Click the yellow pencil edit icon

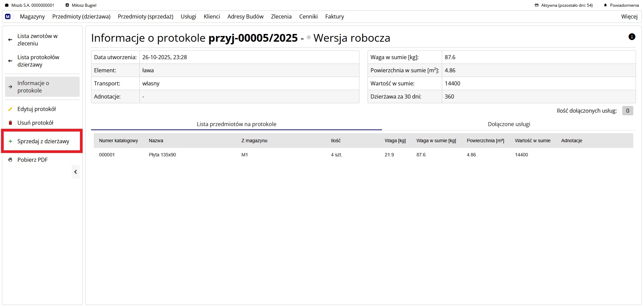(10, 109)
